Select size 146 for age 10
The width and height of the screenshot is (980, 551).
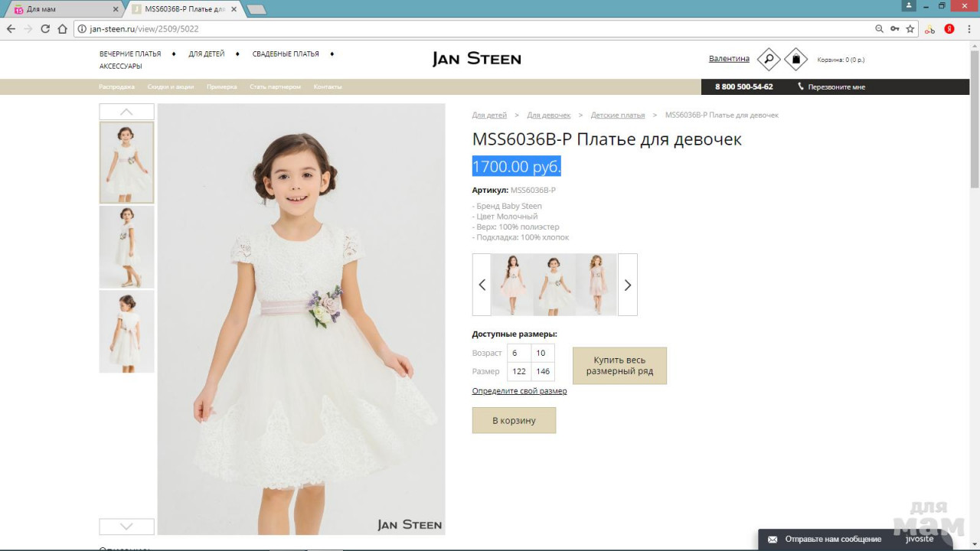[542, 371]
